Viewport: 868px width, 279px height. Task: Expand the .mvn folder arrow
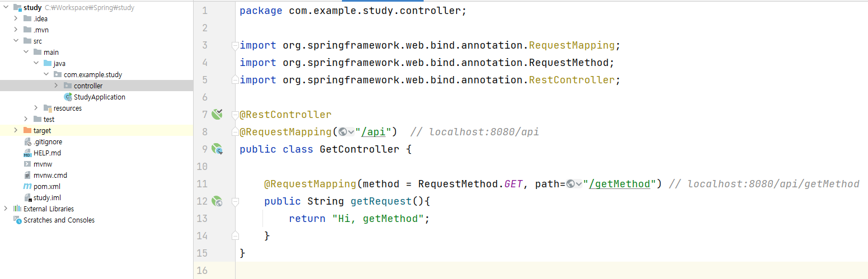click(16, 30)
